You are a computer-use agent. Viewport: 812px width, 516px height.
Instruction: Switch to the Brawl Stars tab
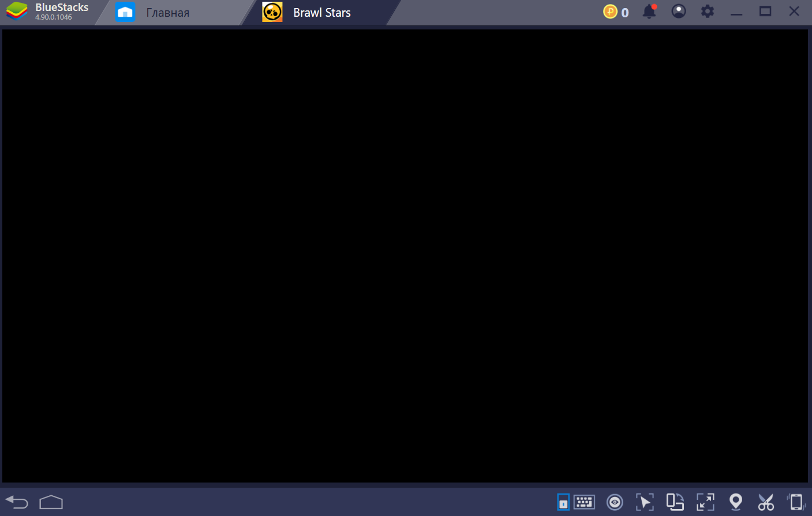click(x=321, y=13)
